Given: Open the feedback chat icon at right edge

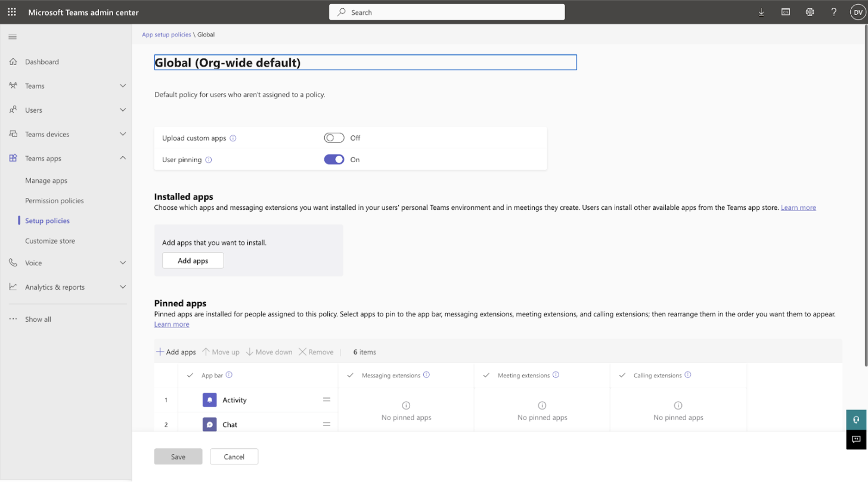Looking at the screenshot, I should coord(856,439).
